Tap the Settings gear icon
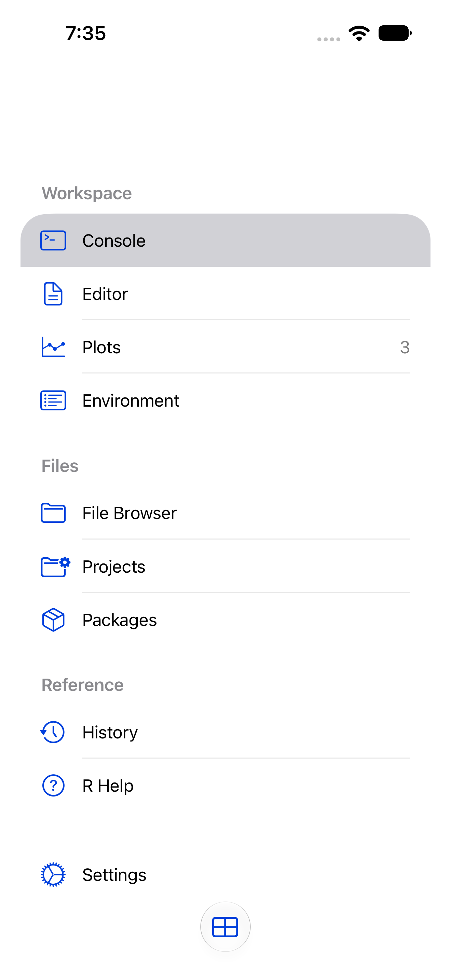Viewport: 451px width, 980px height. click(x=53, y=875)
